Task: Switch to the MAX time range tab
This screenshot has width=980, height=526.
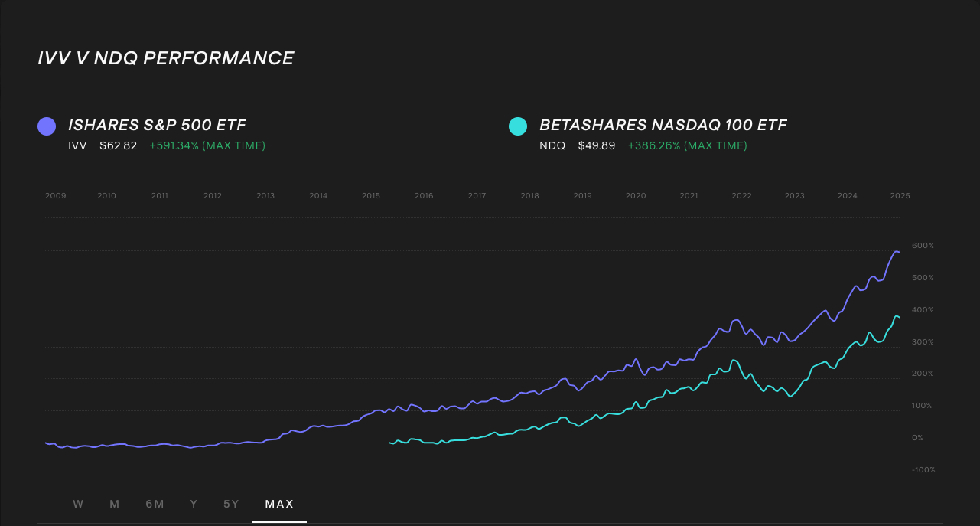Action: (x=279, y=504)
